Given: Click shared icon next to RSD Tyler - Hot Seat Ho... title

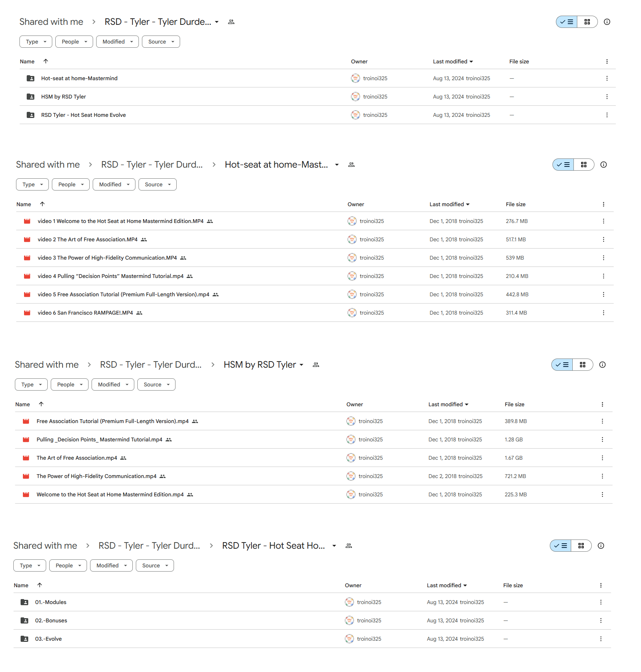Looking at the screenshot, I should (x=348, y=546).
